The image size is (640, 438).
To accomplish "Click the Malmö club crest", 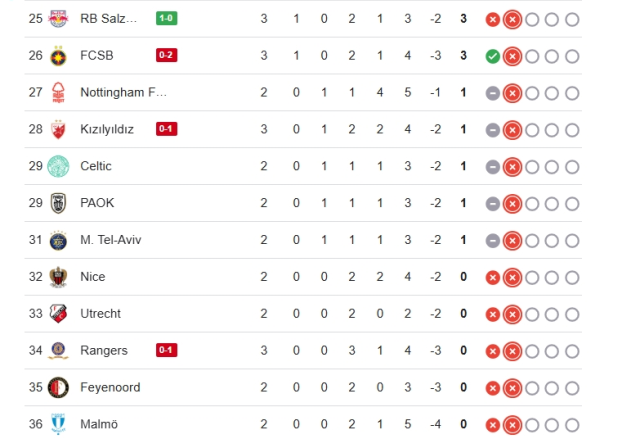I will point(59,424).
